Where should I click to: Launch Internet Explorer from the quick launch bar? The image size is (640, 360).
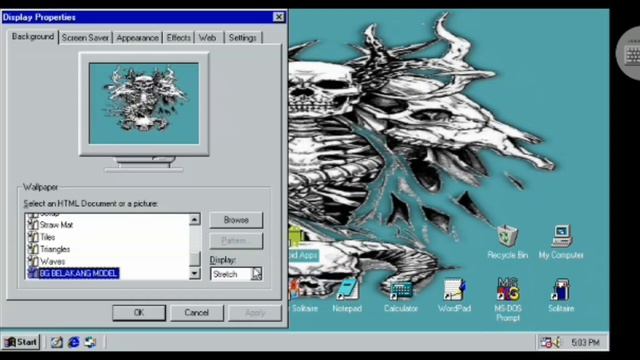[73, 342]
